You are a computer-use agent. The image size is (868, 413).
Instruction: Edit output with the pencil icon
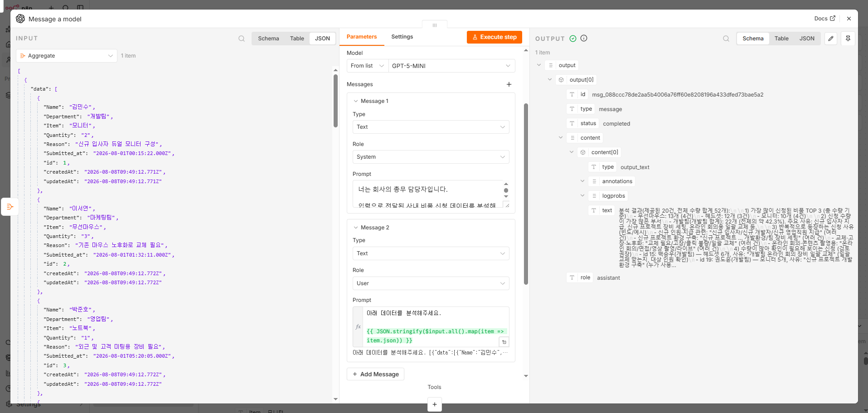point(831,39)
